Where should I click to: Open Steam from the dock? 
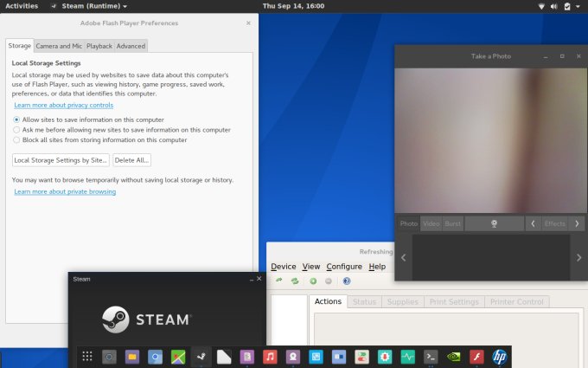pos(201,356)
